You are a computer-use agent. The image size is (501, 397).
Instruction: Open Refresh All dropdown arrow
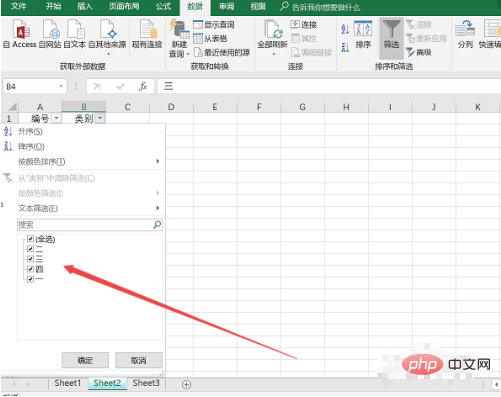click(x=274, y=54)
